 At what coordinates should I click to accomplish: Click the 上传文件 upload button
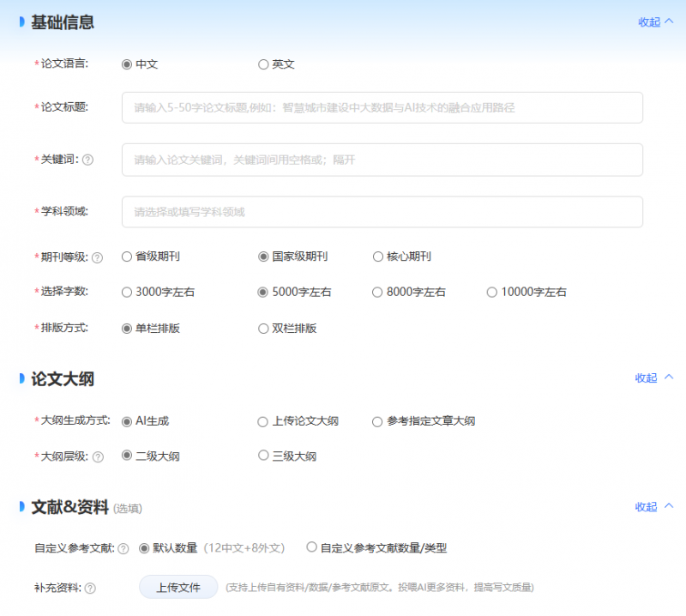click(178, 587)
